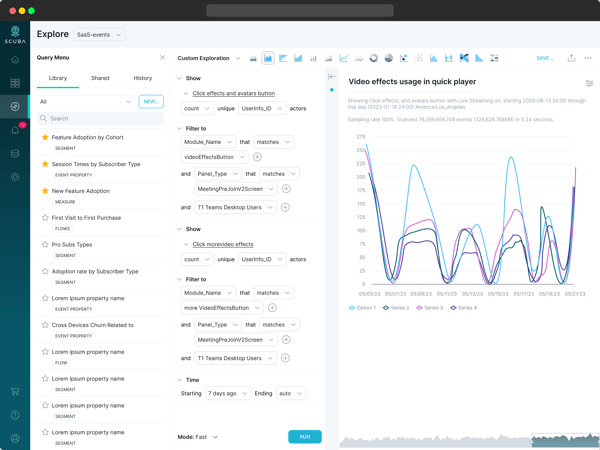Open the 7 days ago starting dropdown
Screen dimensions: 600x450
[x=227, y=393]
